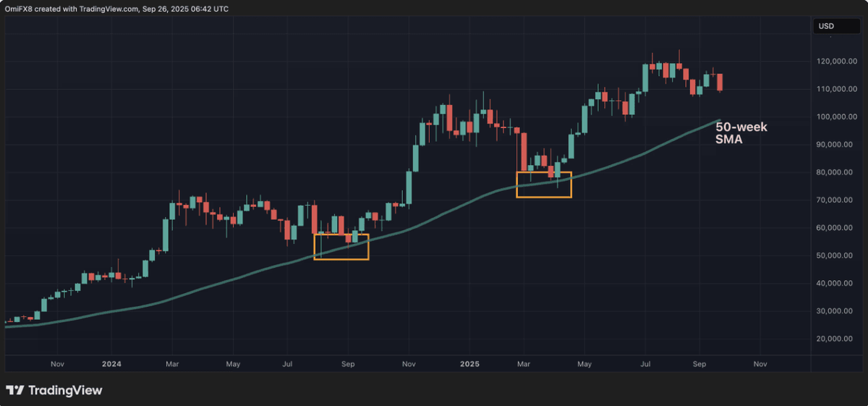Click the 100,000.00 price axis label
This screenshot has height=406, width=868.
836,117
